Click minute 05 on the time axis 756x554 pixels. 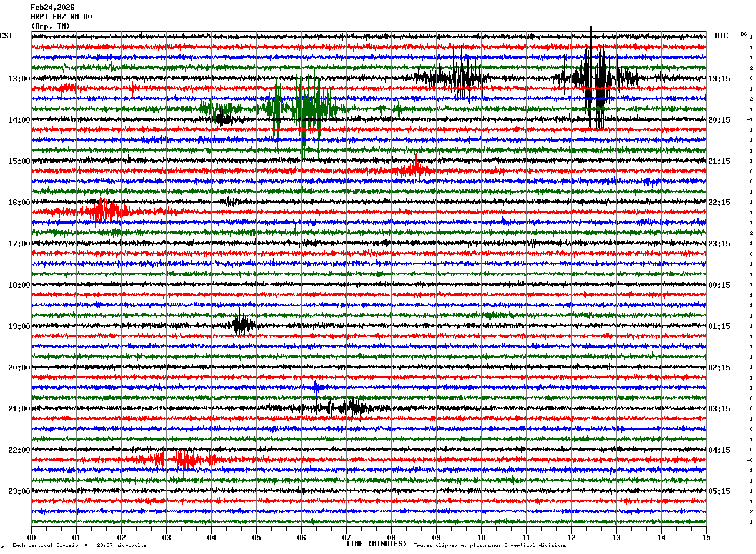[x=257, y=537]
